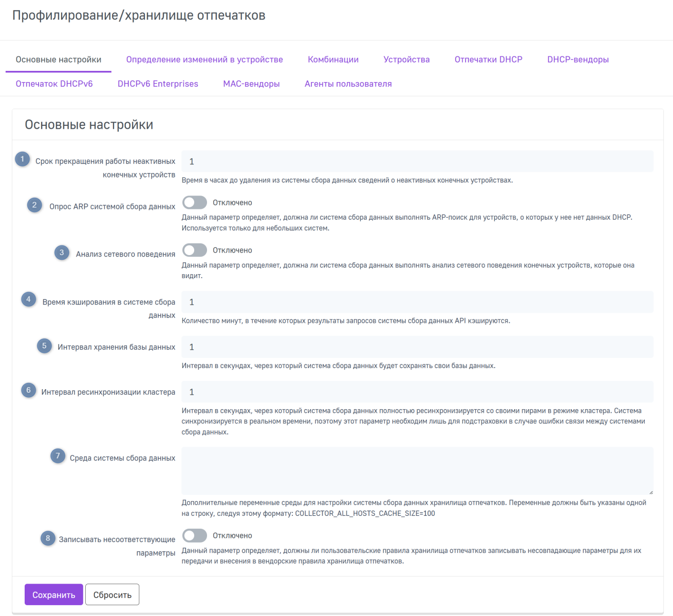This screenshot has height=616, width=673.
Task: Click badge 3 next to Анализ сетевого поведения
Action: tap(62, 253)
